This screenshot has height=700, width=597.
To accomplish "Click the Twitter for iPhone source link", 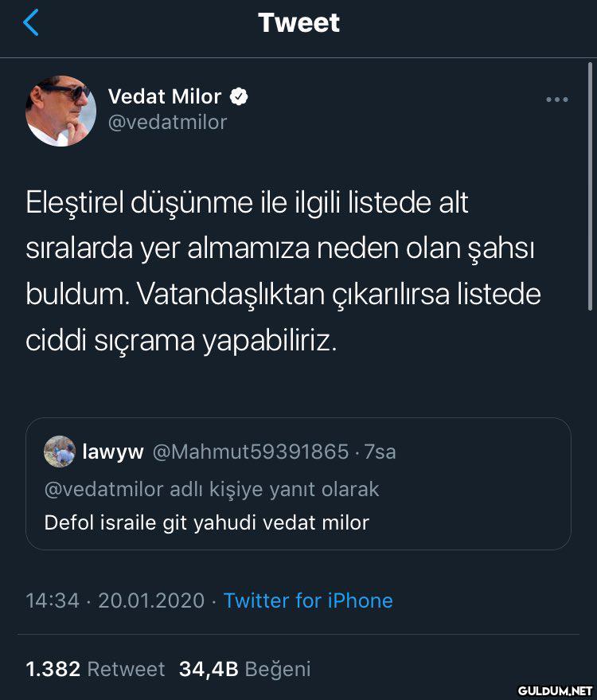I will click(x=308, y=600).
